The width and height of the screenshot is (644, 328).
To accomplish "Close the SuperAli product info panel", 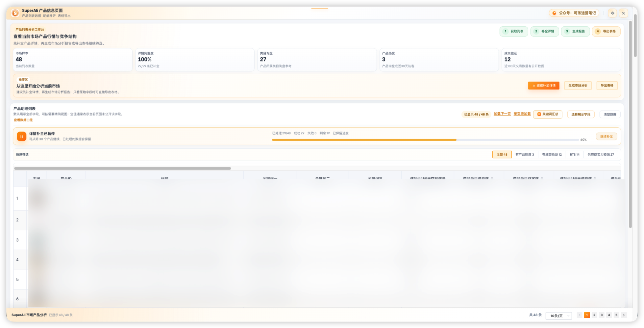I will [x=623, y=13].
